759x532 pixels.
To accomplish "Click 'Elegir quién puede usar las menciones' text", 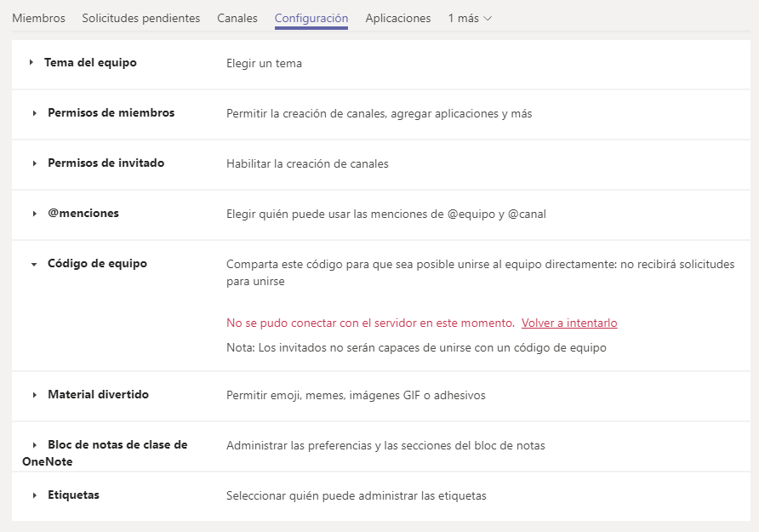I will [385, 215].
